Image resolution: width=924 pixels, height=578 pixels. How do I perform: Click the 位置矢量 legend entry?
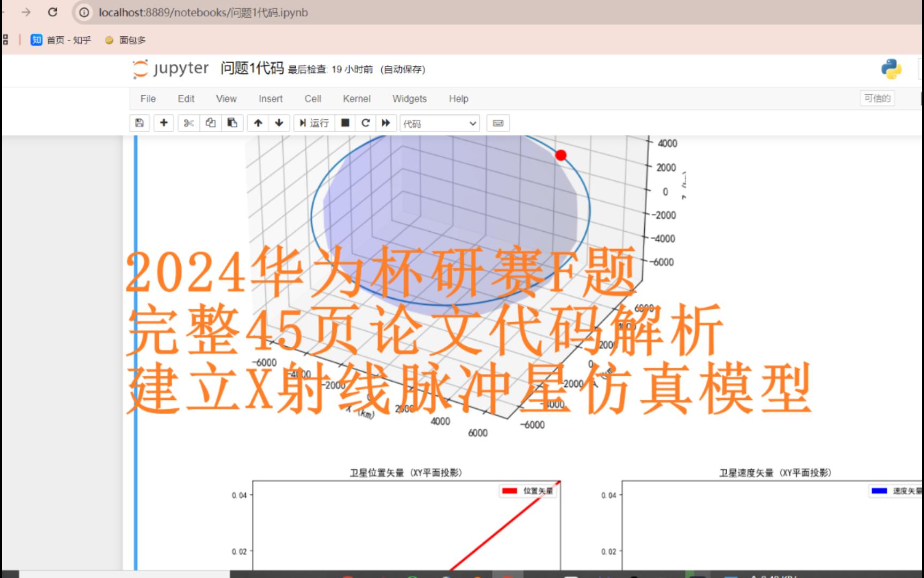point(528,491)
